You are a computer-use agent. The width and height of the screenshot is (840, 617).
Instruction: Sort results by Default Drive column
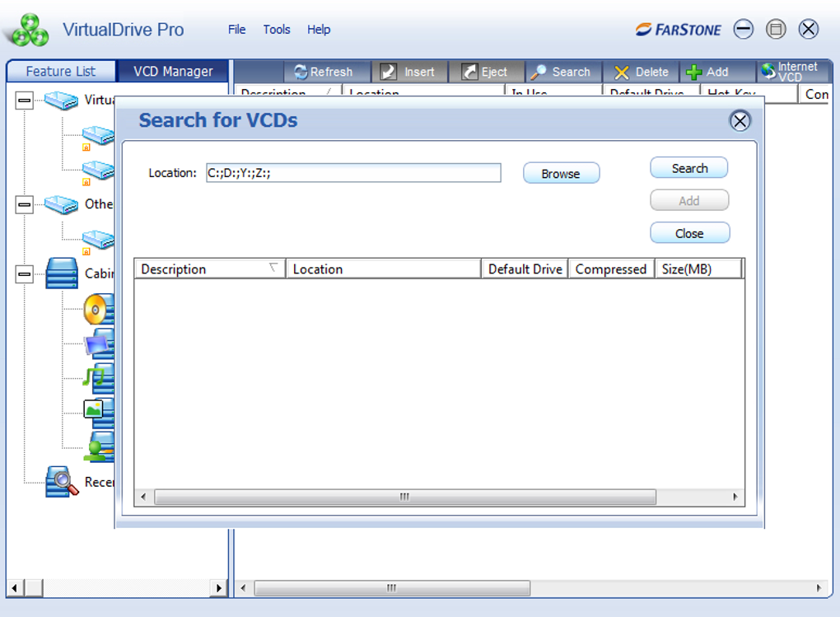coord(525,269)
